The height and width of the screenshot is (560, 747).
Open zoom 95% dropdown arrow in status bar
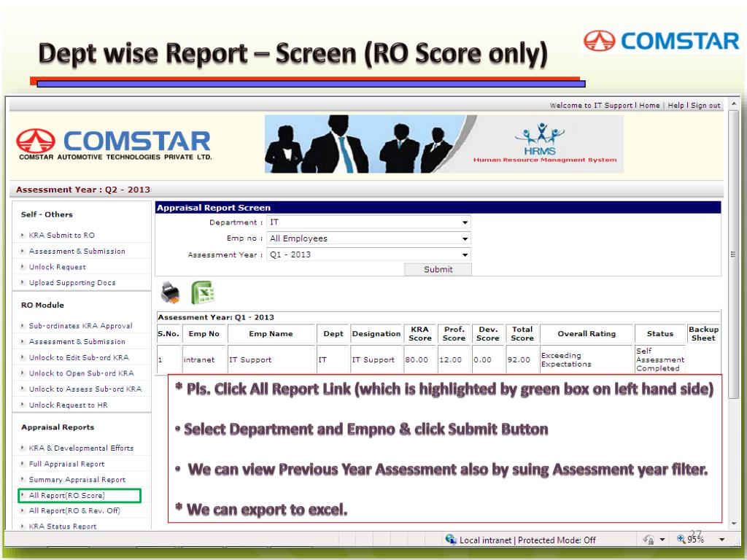721,540
